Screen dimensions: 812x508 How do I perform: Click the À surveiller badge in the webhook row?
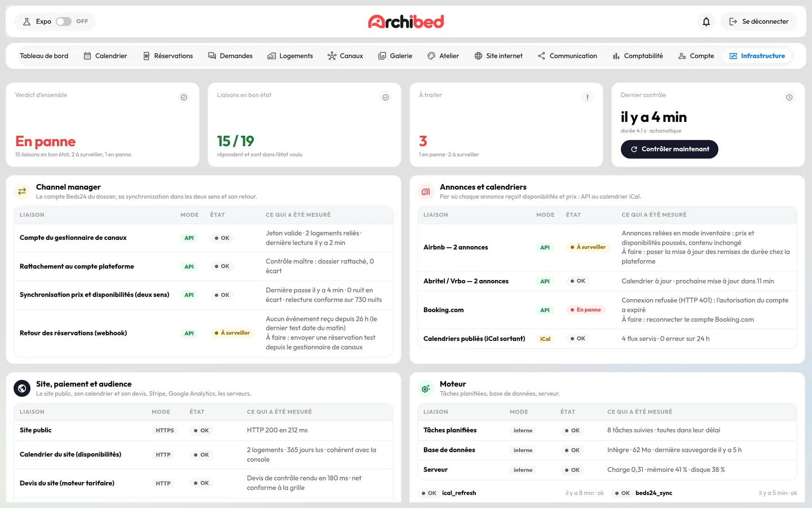tap(232, 333)
